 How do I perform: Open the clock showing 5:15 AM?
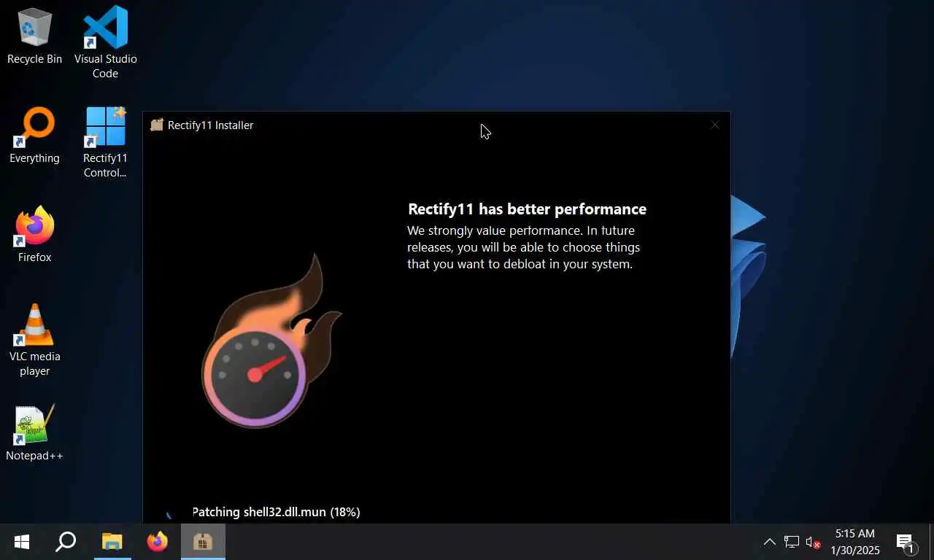[x=855, y=542]
